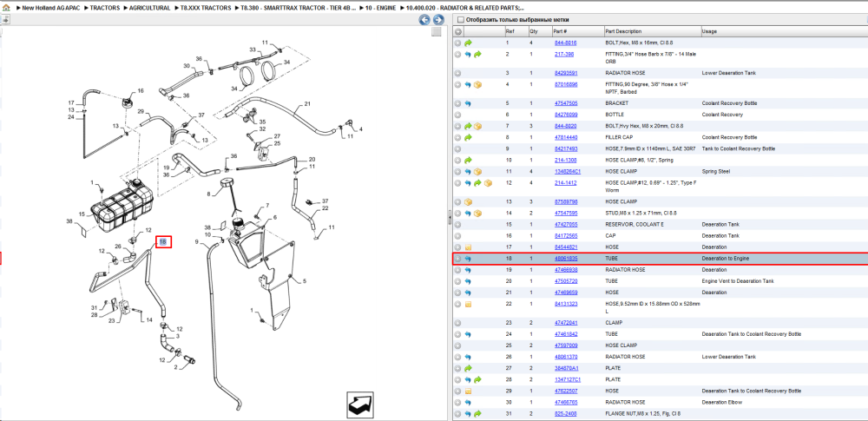Click the 'Spring Steel' usage text
The image size is (868, 421).
click(716, 172)
